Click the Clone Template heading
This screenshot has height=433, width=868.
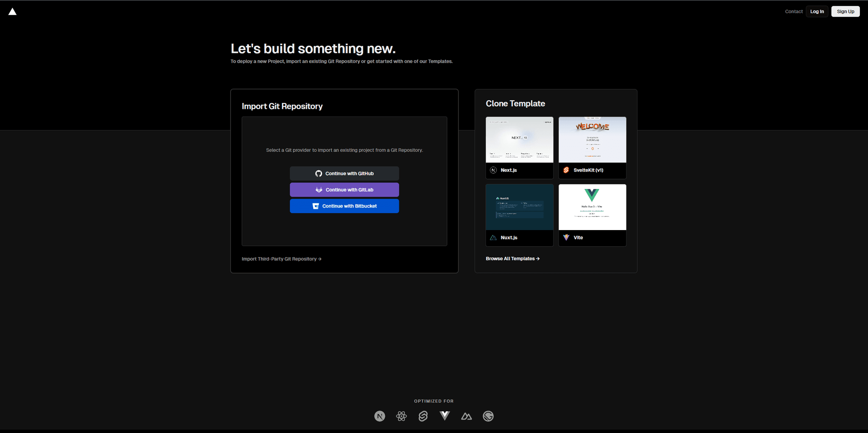pyautogui.click(x=515, y=103)
